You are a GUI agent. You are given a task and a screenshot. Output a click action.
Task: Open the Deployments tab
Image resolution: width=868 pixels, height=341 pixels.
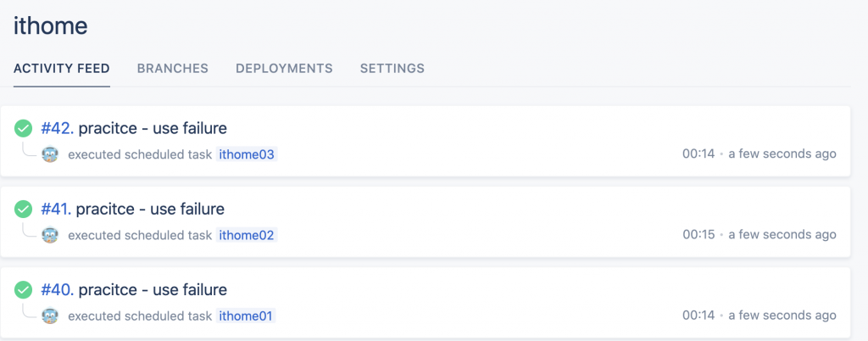284,68
